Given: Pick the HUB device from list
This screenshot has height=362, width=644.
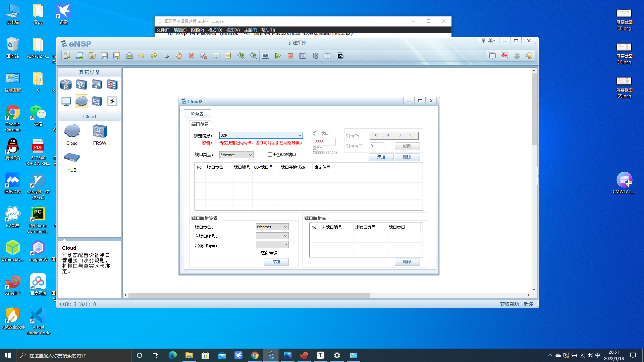Looking at the screenshot, I should (x=72, y=162).
